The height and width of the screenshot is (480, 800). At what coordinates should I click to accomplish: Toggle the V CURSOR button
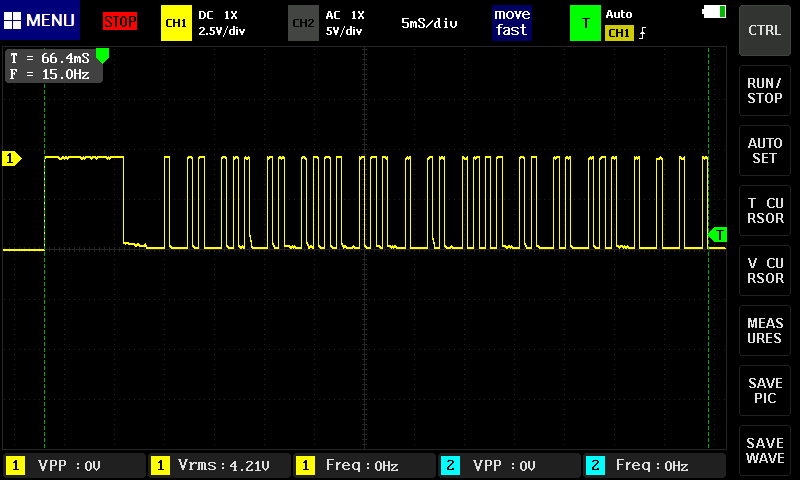[x=765, y=271]
